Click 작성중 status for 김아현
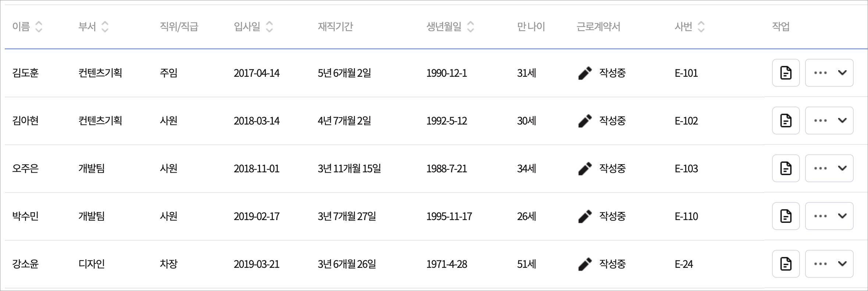The image size is (868, 291). click(x=612, y=121)
